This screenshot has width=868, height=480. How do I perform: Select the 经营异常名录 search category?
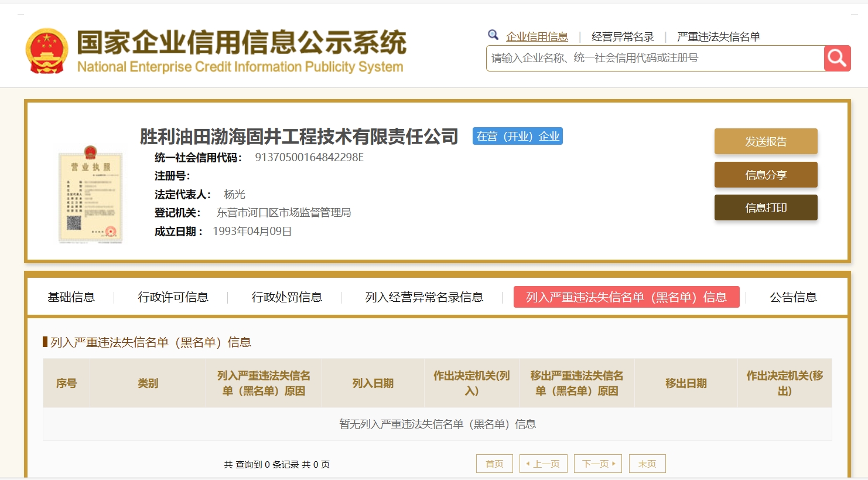(x=623, y=37)
